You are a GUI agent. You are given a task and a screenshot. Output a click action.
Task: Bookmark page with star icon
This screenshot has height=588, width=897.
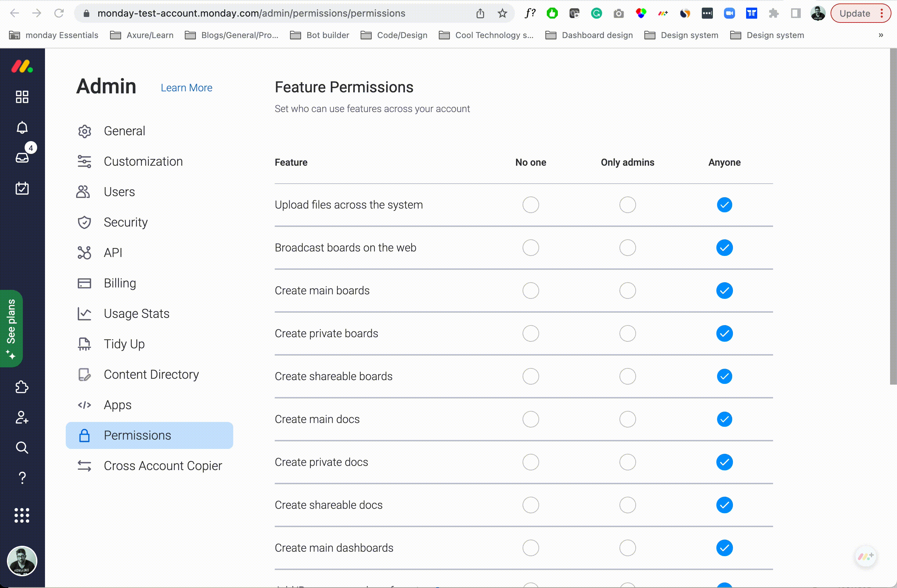[502, 13]
